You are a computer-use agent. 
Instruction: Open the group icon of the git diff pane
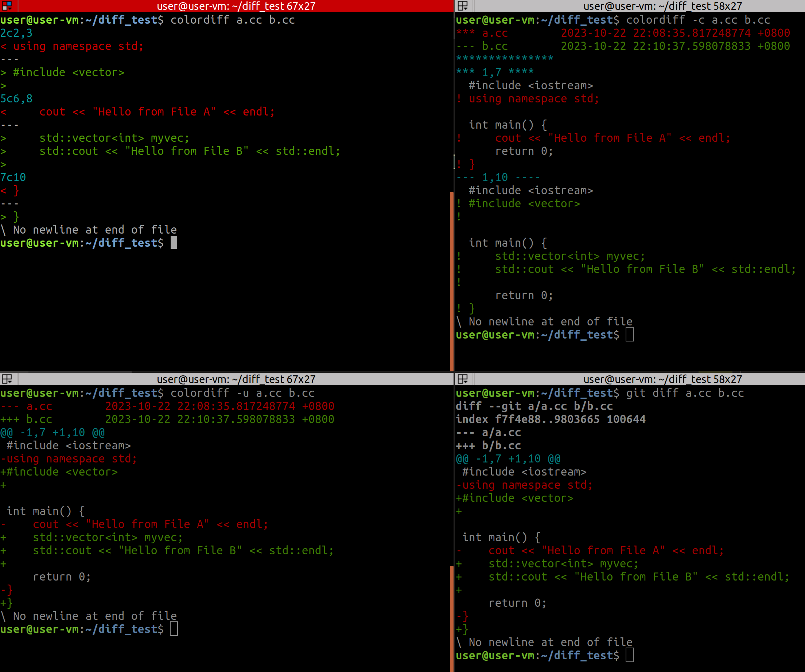pos(463,379)
